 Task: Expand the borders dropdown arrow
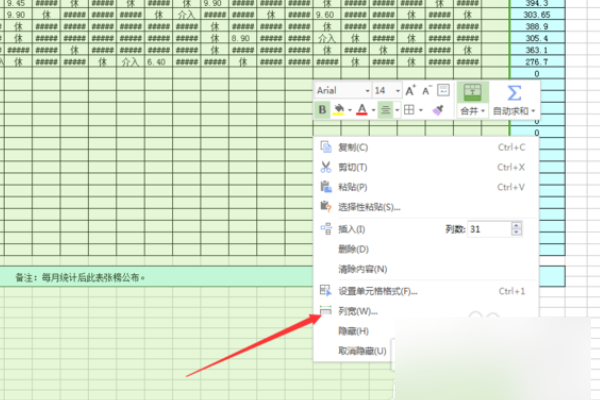point(421,111)
